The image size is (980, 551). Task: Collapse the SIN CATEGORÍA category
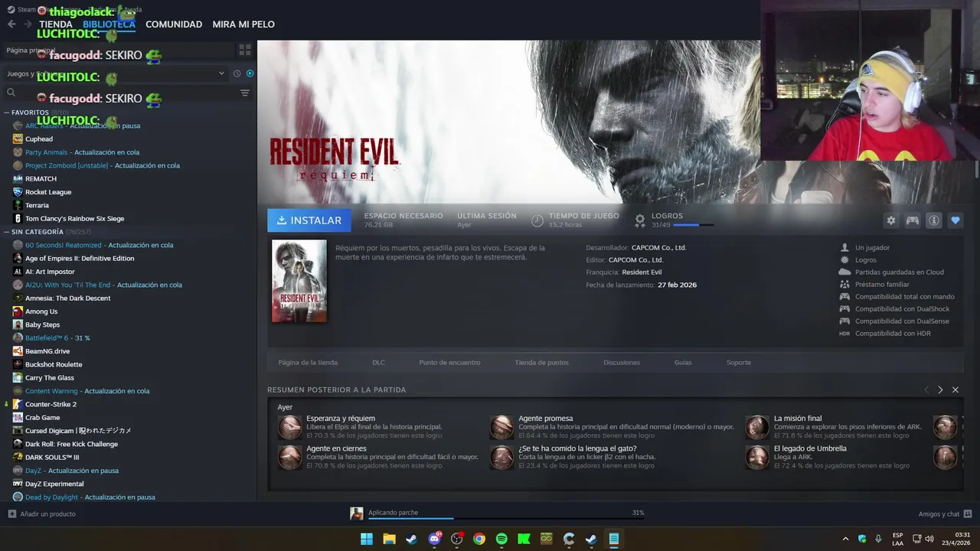point(6,232)
